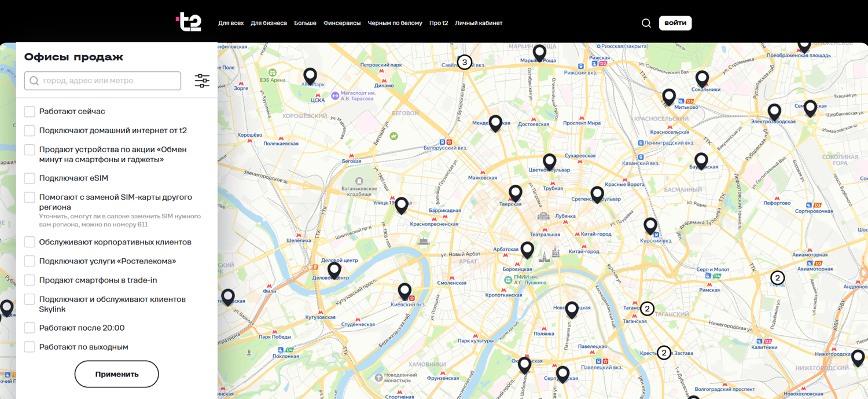This screenshot has height=399, width=868.
Task: Open the cluster marker with 3 near Савёловский
Action: tap(464, 62)
